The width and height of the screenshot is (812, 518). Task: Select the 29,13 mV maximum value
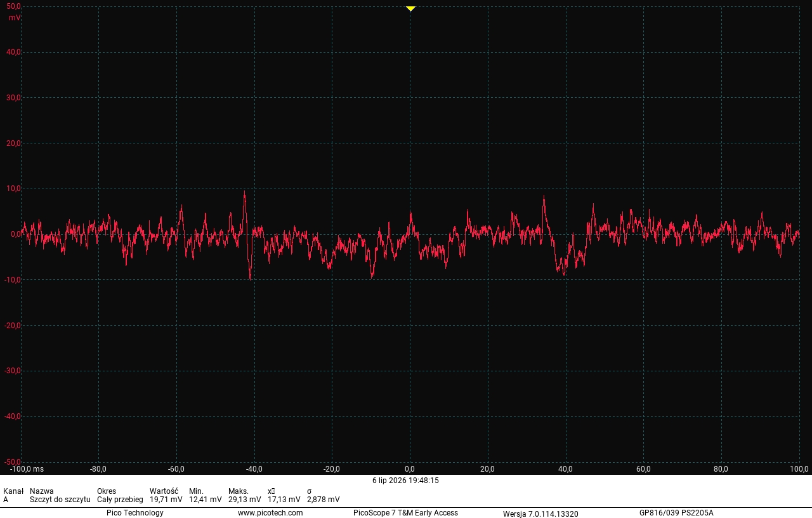point(245,500)
